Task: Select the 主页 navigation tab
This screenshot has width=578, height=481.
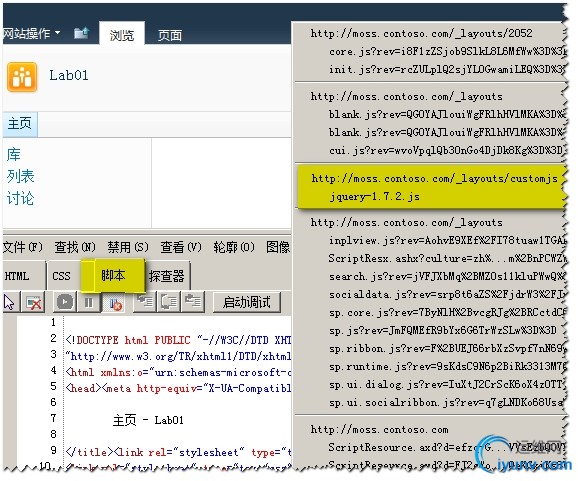Action: [x=20, y=124]
